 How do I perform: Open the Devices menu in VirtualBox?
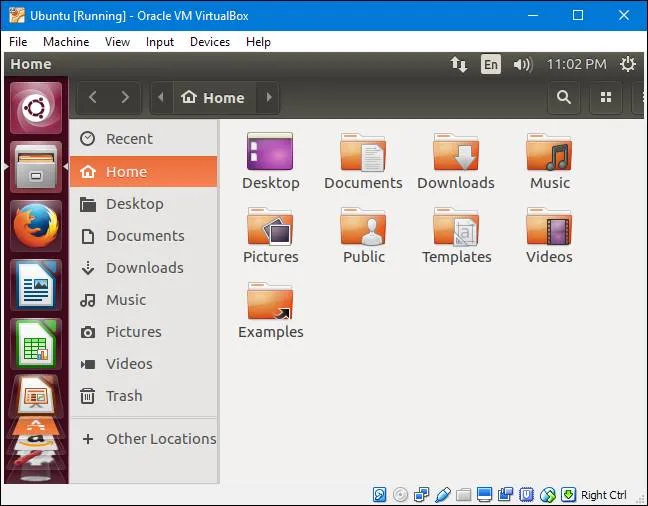point(209,42)
